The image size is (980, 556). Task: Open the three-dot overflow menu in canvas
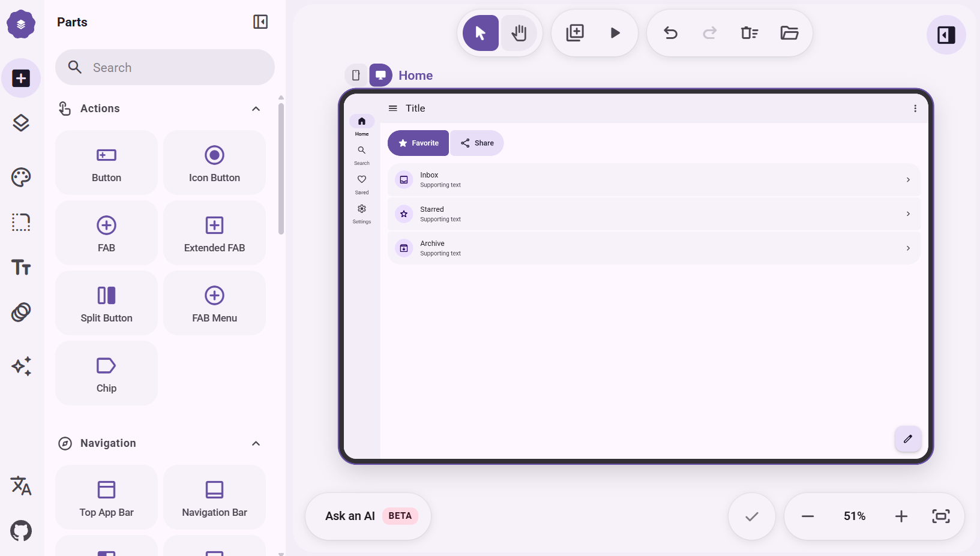pyautogui.click(x=915, y=109)
